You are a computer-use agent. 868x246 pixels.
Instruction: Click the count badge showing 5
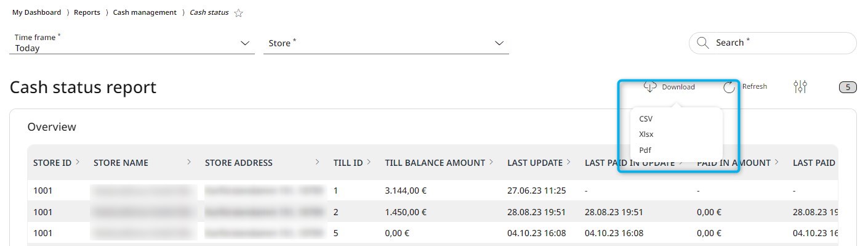coord(848,87)
